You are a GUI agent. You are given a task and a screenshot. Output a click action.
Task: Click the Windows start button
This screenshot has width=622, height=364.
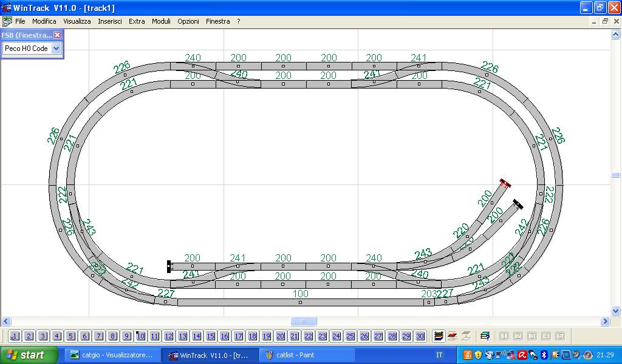click(29, 355)
